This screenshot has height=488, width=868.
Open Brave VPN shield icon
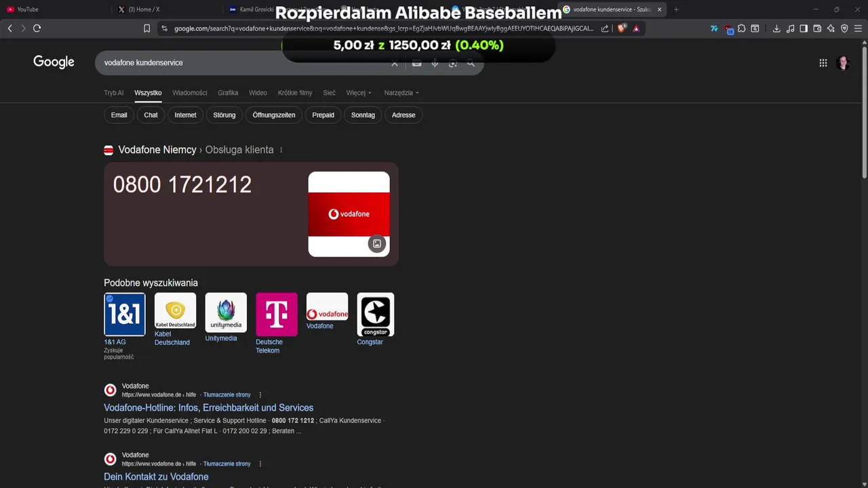[x=844, y=28]
